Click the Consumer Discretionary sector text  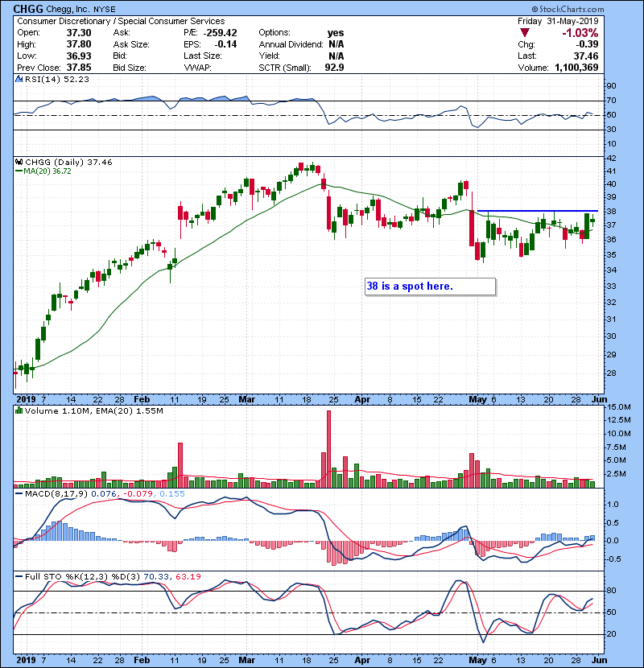64,21
